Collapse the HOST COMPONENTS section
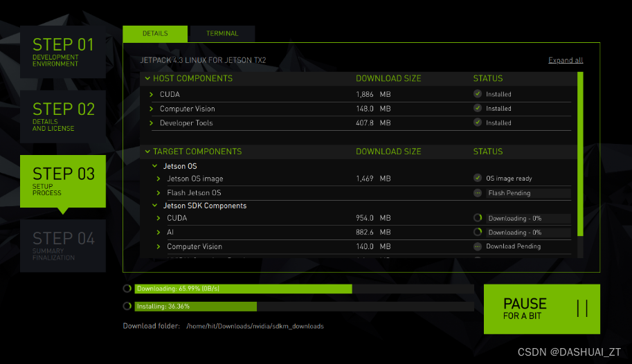The width and height of the screenshot is (632, 364). (147, 78)
